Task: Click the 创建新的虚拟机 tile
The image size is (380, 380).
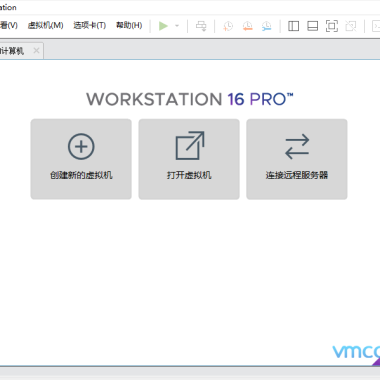Action: (x=81, y=159)
